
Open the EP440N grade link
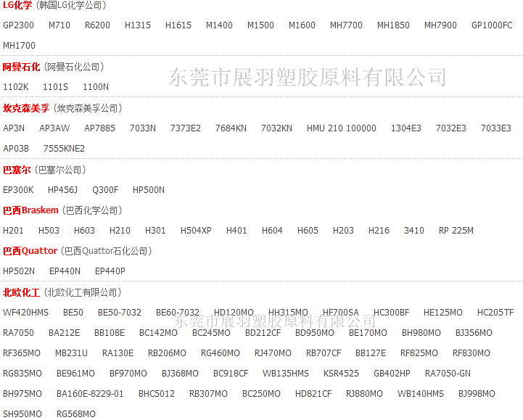(65, 271)
